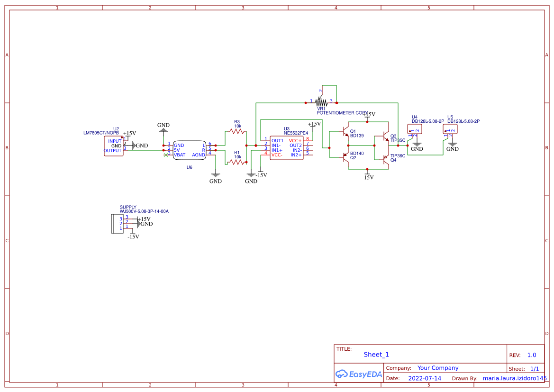The image size is (554, 392).
Task: Select the "LM7805CT/NOPB" part label
Action: click(x=101, y=133)
